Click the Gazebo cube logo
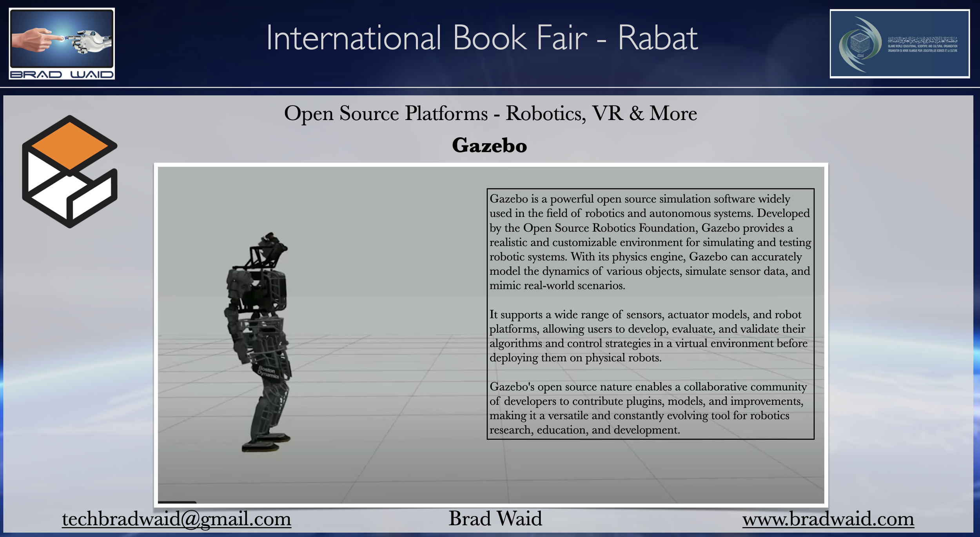 pos(70,172)
